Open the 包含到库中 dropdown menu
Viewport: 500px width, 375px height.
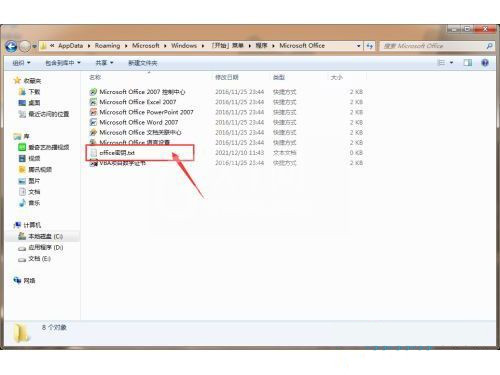pyautogui.click(x=63, y=63)
